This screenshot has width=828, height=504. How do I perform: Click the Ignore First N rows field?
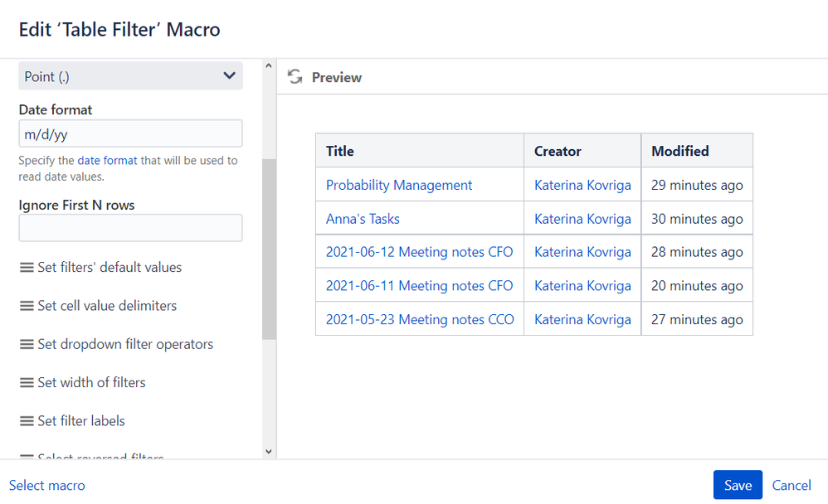coord(130,228)
